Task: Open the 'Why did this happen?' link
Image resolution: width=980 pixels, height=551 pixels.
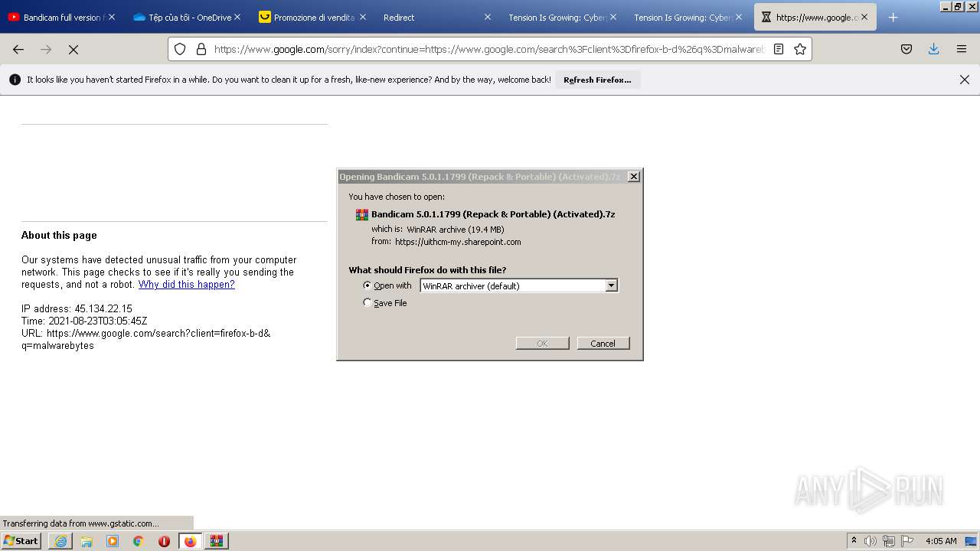Action: click(x=187, y=284)
